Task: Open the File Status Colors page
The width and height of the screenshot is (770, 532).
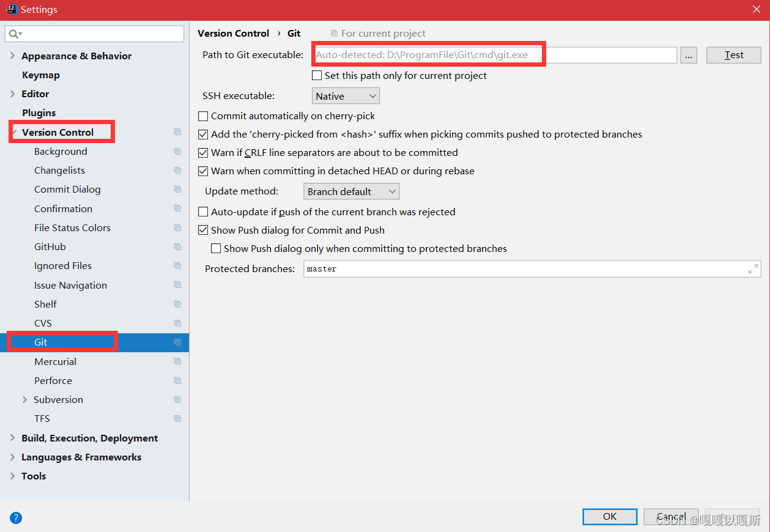Action: tap(72, 227)
